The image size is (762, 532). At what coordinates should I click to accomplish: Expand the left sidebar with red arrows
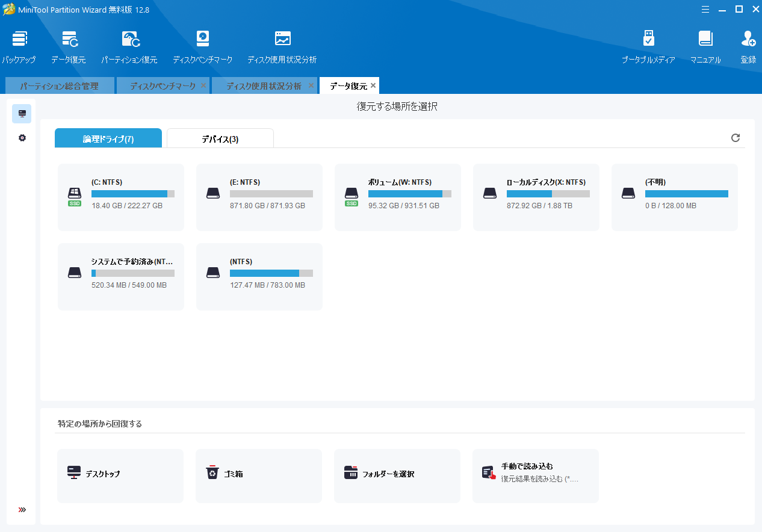tap(22, 510)
